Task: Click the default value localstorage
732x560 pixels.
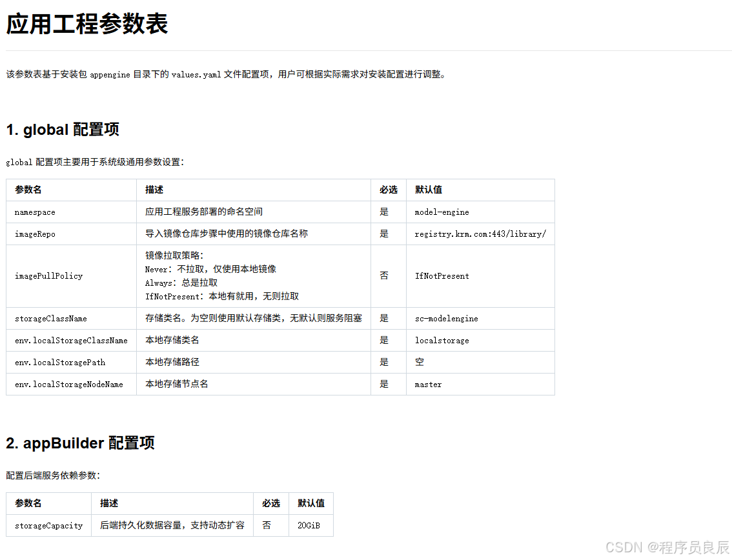Action: 442,341
